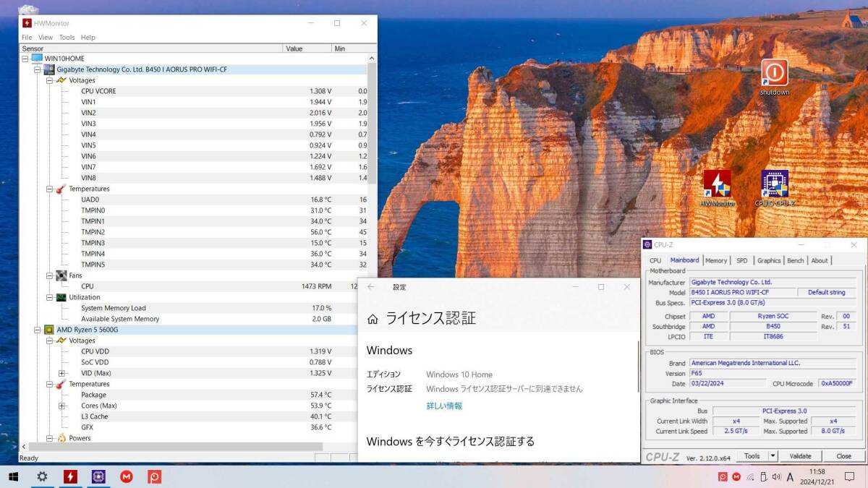Image resolution: width=868 pixels, height=488 pixels.
Task: Collapse the motherboard Temperatures group
Action: pyautogui.click(x=50, y=189)
